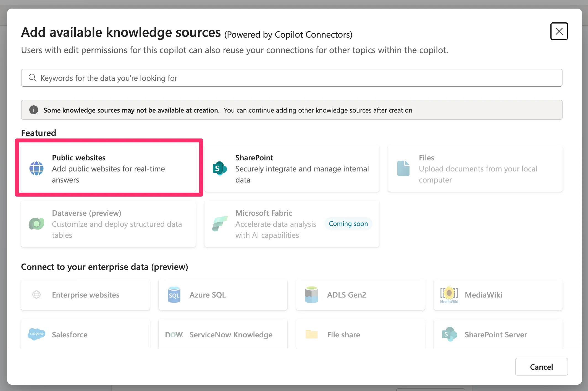Click the File share folder icon

(x=311, y=334)
